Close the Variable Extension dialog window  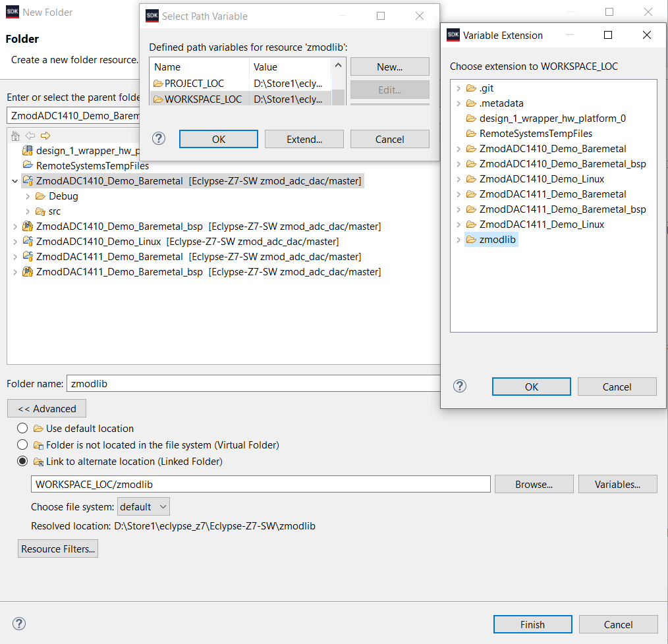(x=646, y=35)
